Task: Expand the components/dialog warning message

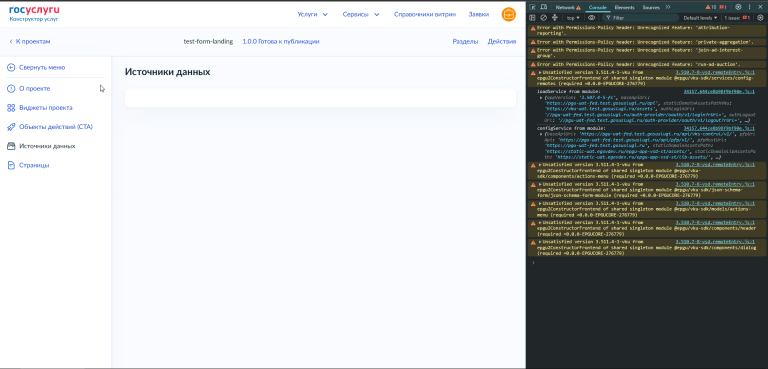Action: (x=540, y=242)
